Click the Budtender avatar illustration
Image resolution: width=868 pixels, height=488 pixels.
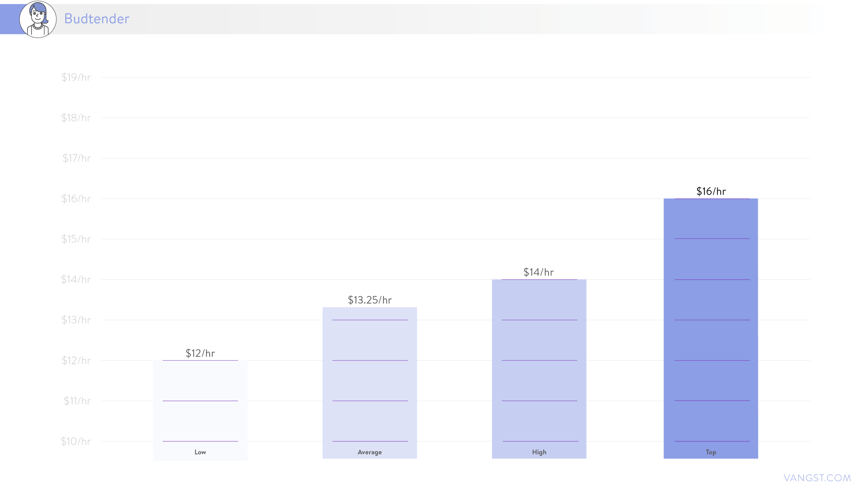(38, 19)
